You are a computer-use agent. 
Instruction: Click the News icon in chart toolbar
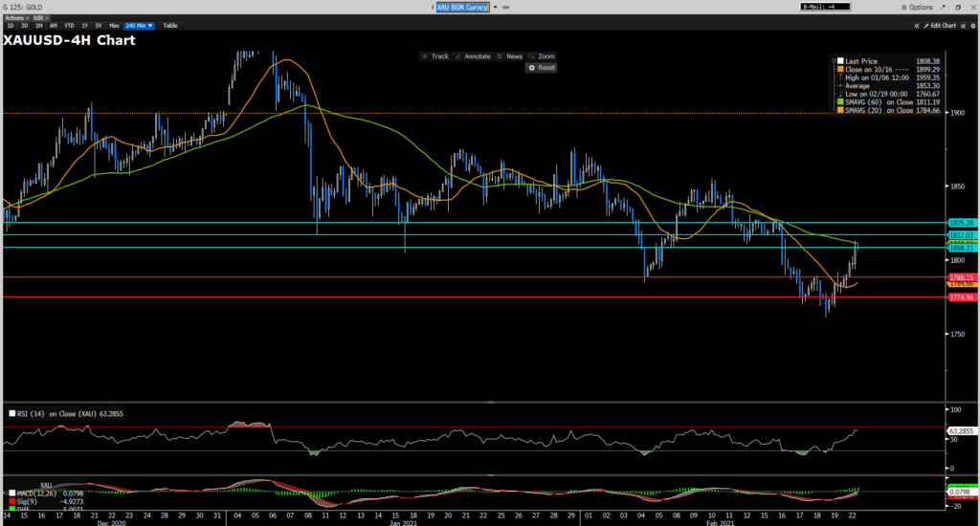coord(500,56)
